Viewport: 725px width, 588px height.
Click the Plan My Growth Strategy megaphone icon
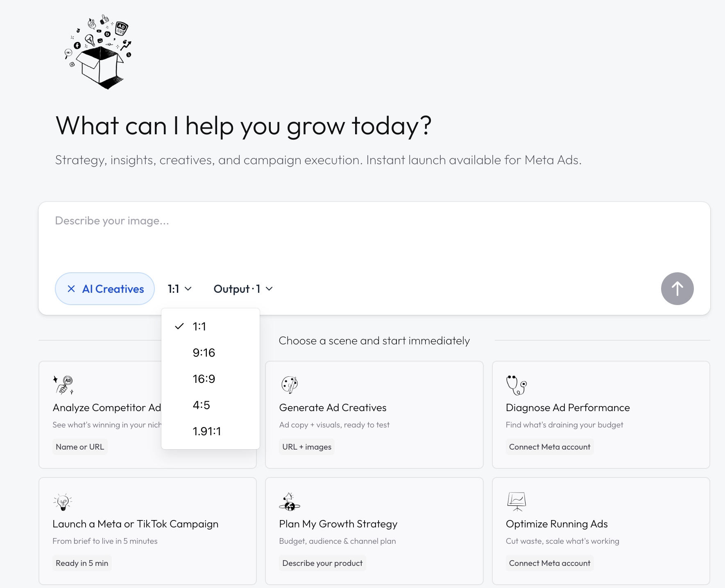point(290,502)
